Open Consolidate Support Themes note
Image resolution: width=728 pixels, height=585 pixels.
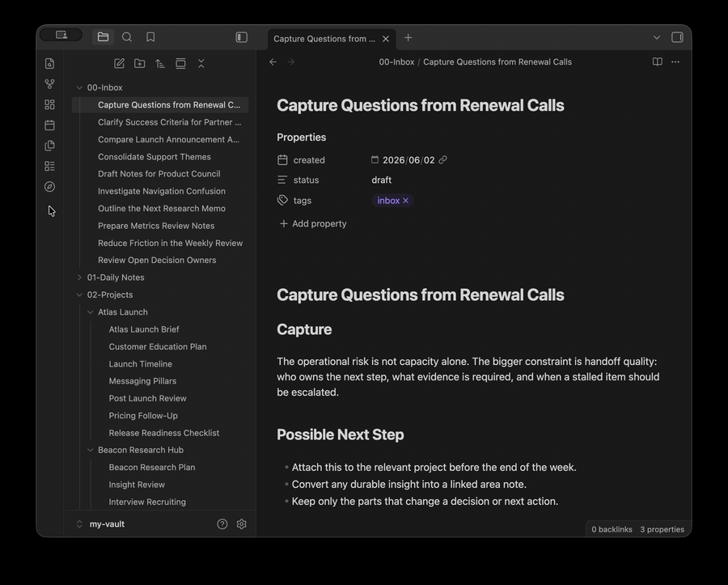pyautogui.click(x=154, y=157)
